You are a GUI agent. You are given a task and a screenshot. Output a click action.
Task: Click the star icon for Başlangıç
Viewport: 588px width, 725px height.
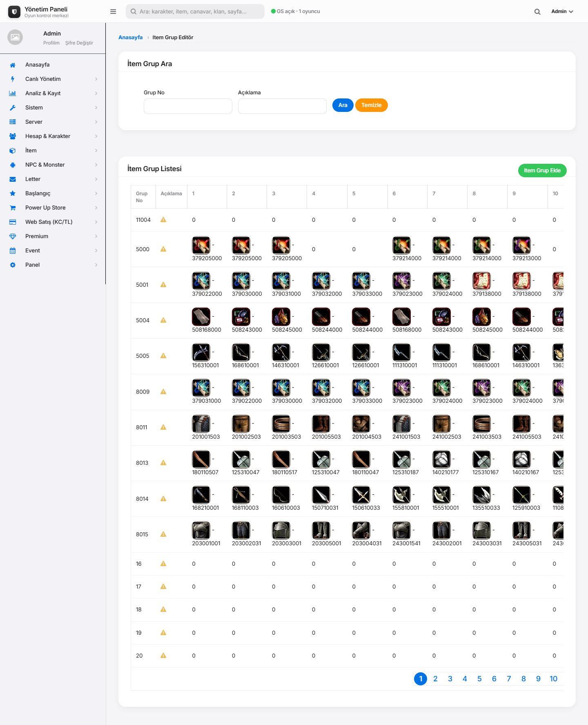tap(13, 194)
